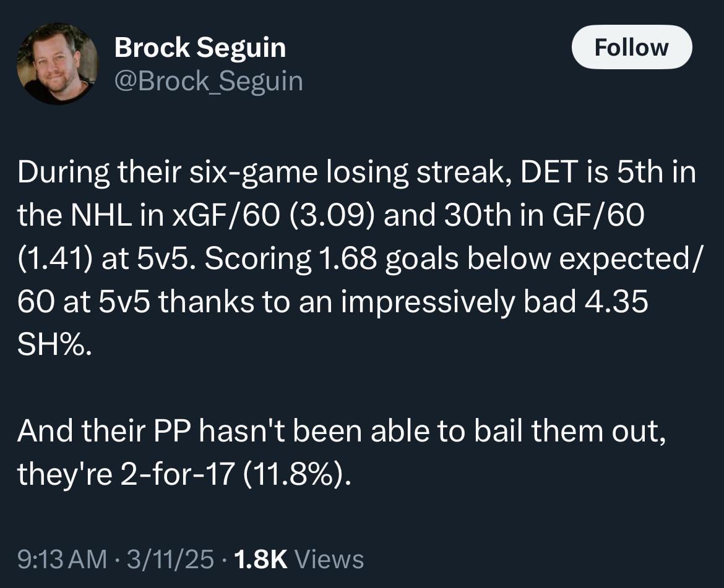Screen dimensions: 724x588
Task: Click the 3/11/25 date link
Action: coord(168,558)
